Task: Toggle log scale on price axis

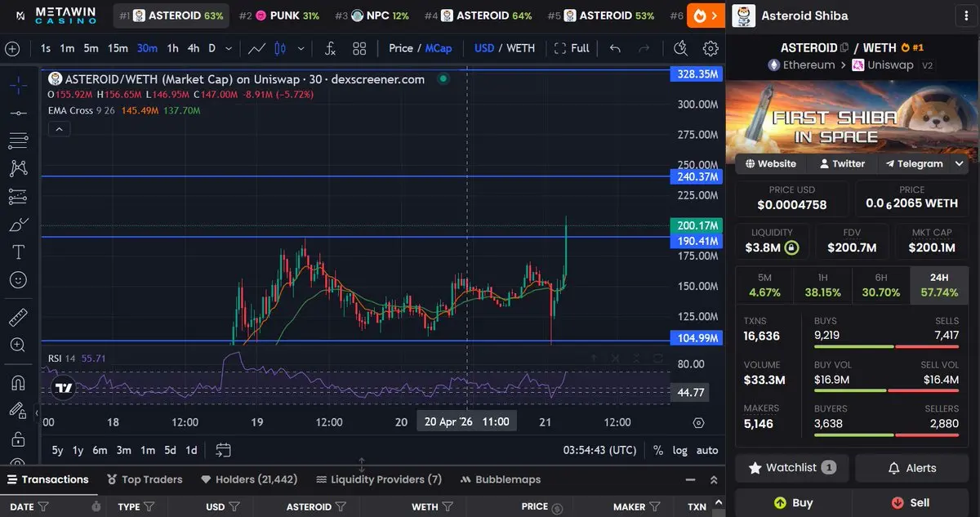Action: pyautogui.click(x=680, y=450)
